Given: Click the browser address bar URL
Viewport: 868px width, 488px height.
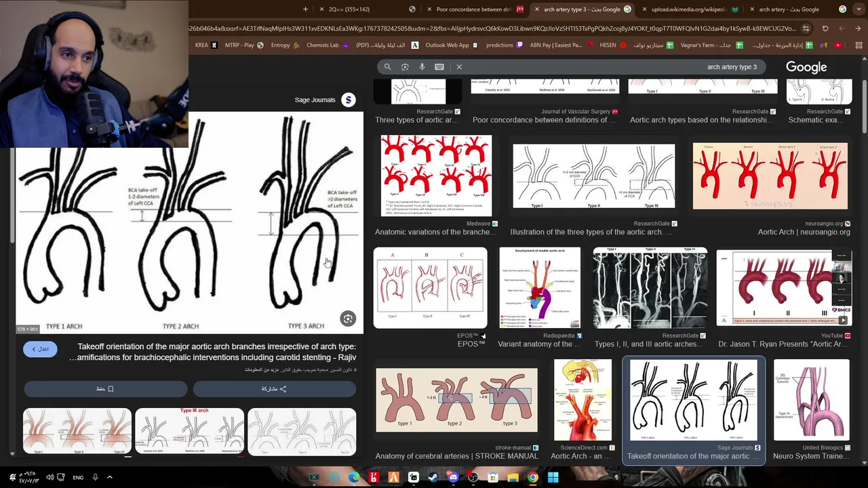Looking at the screenshot, I should click(492, 28).
